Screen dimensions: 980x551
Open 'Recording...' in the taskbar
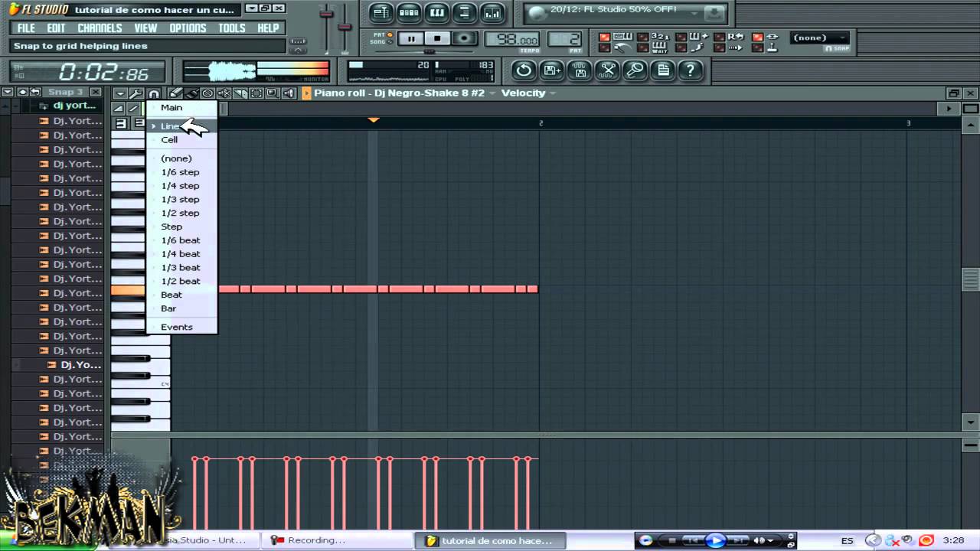click(335, 540)
